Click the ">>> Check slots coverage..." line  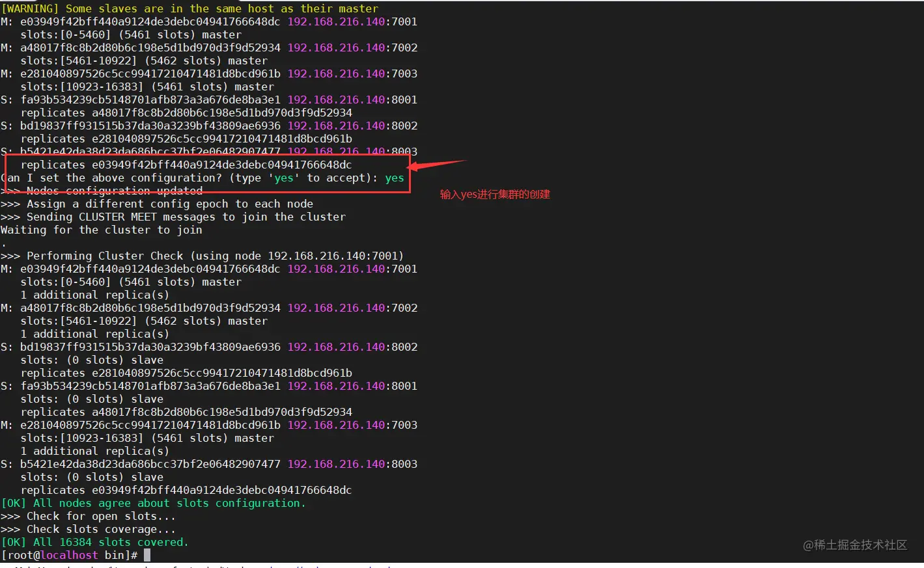[x=89, y=529]
